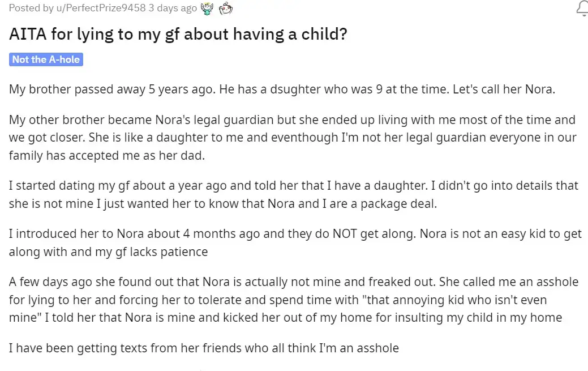This screenshot has width=588, height=371.
Task: Tap the second award icon after the post date
Action: (x=225, y=8)
